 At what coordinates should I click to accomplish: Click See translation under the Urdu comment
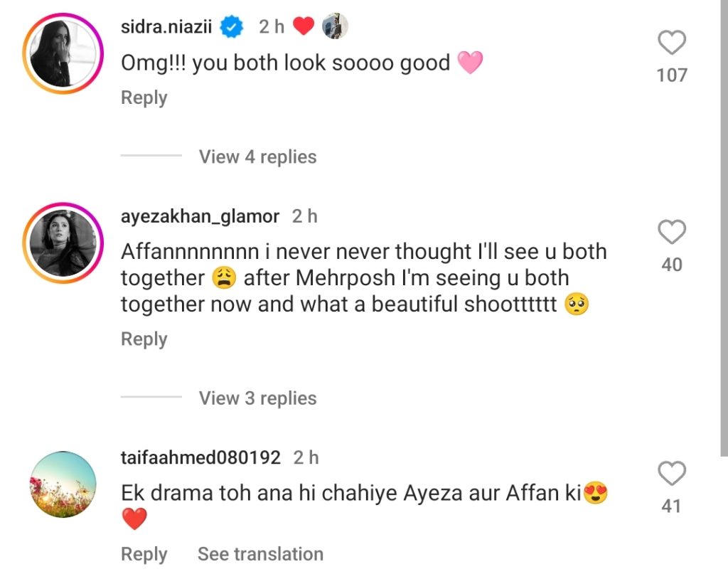tap(260, 553)
